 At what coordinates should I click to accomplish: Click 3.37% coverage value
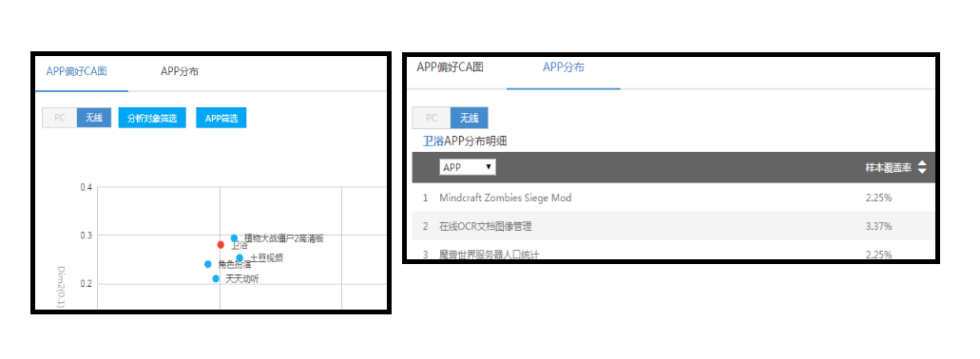click(x=878, y=226)
